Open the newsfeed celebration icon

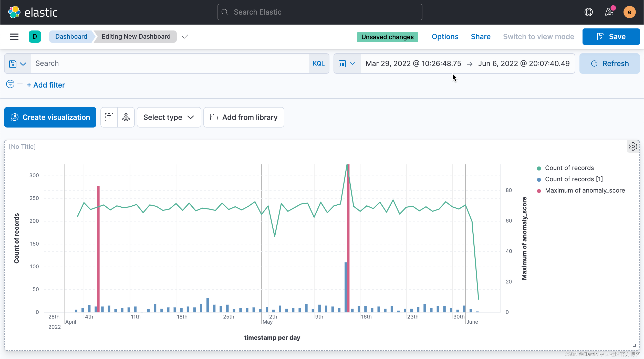pos(609,12)
